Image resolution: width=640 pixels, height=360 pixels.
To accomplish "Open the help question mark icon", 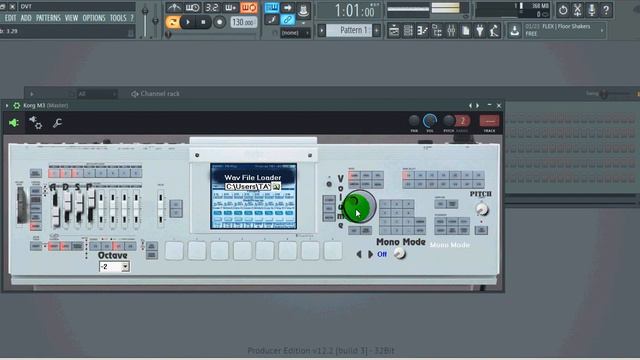I will click(606, 10).
